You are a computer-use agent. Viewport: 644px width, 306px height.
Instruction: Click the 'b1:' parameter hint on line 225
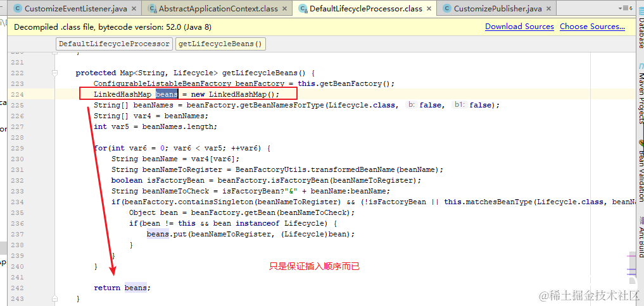459,105
